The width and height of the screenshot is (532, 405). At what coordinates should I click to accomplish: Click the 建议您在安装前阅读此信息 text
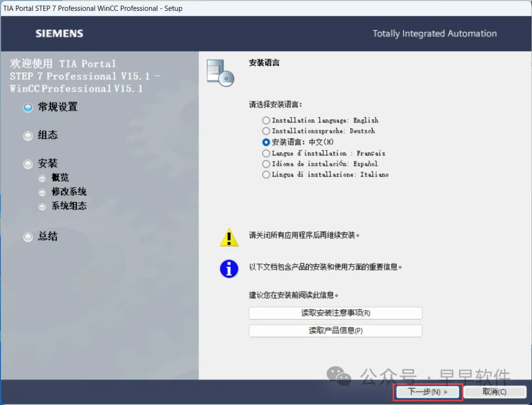pos(294,295)
